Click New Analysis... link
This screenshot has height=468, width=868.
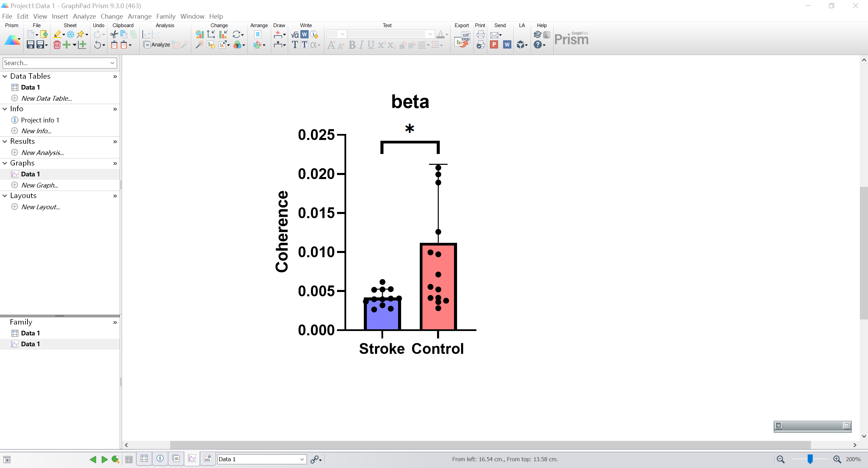pyautogui.click(x=42, y=153)
